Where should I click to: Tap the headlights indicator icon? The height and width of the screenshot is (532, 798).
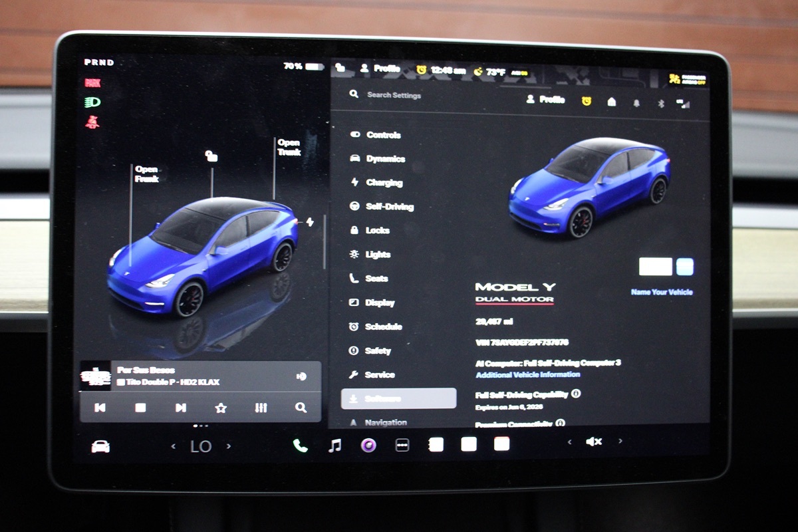click(92, 102)
